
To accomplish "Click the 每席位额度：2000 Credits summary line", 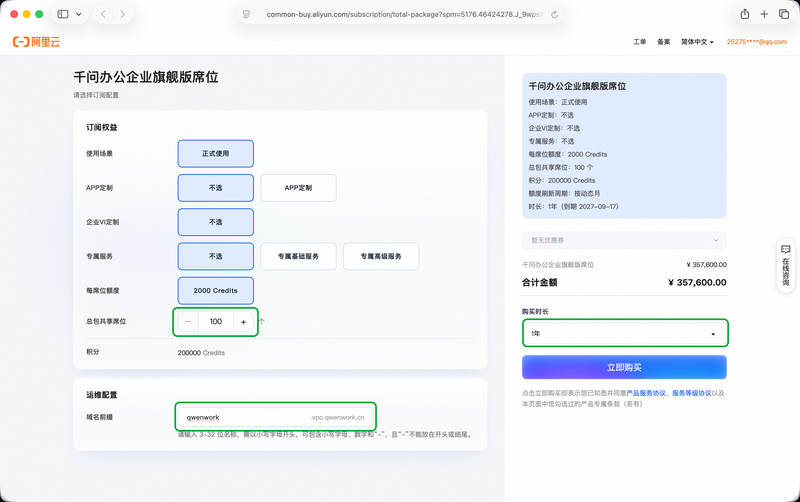I will pos(568,154).
